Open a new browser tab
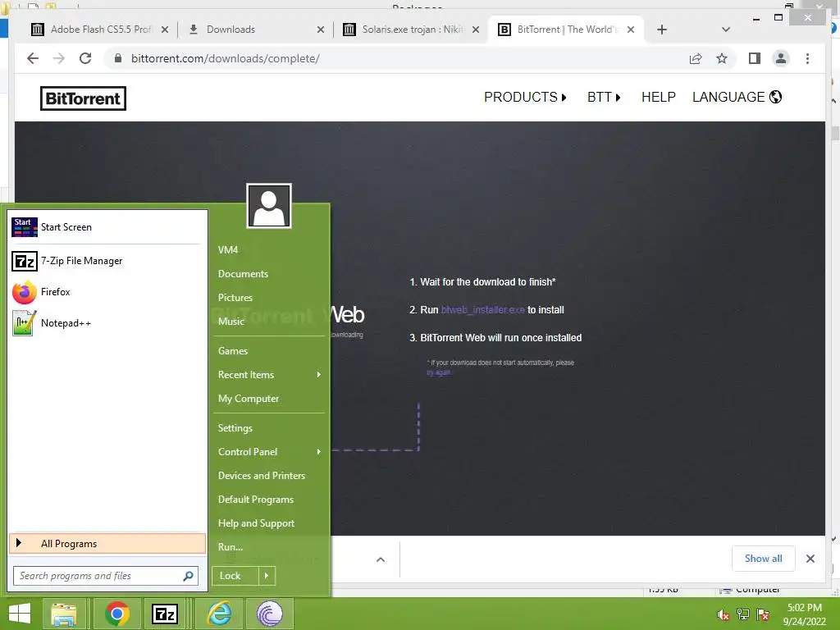 coord(662,30)
